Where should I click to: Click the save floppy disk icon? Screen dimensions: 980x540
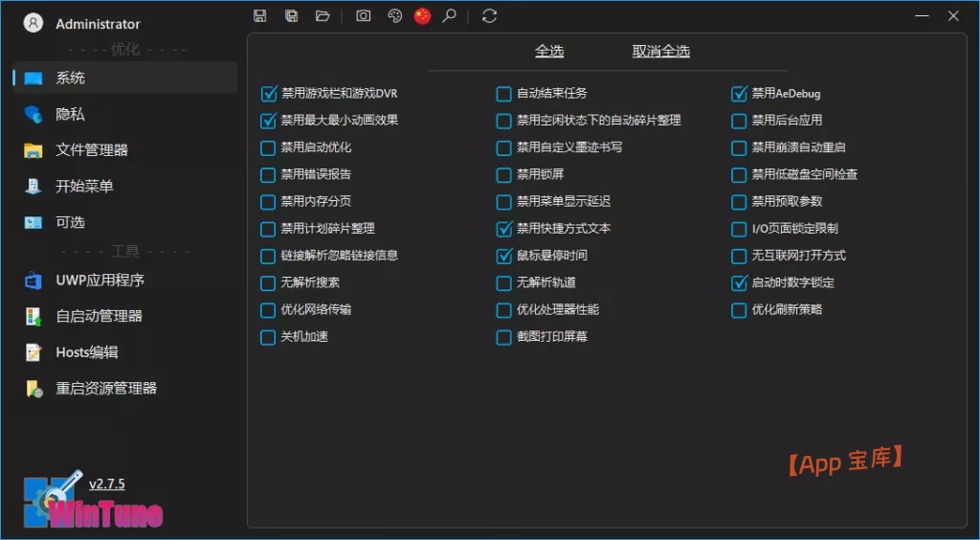pos(260,16)
